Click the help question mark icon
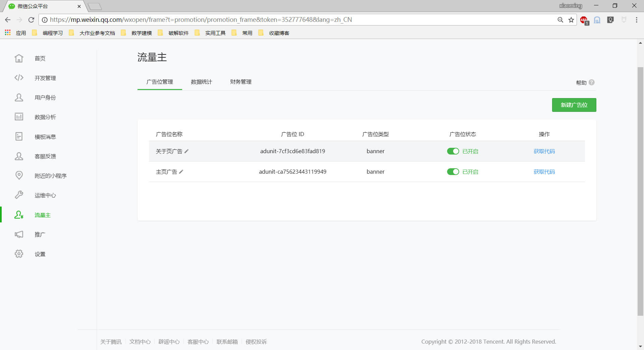 coord(592,82)
